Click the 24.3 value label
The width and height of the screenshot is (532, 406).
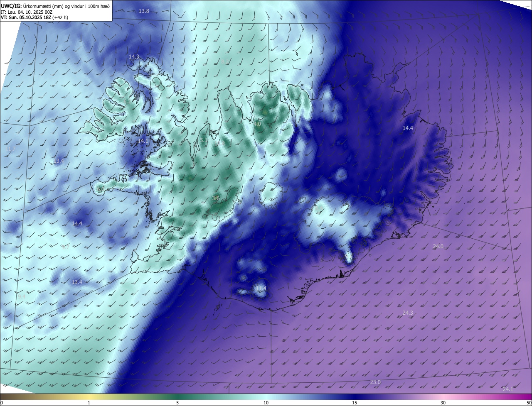pos(408,313)
